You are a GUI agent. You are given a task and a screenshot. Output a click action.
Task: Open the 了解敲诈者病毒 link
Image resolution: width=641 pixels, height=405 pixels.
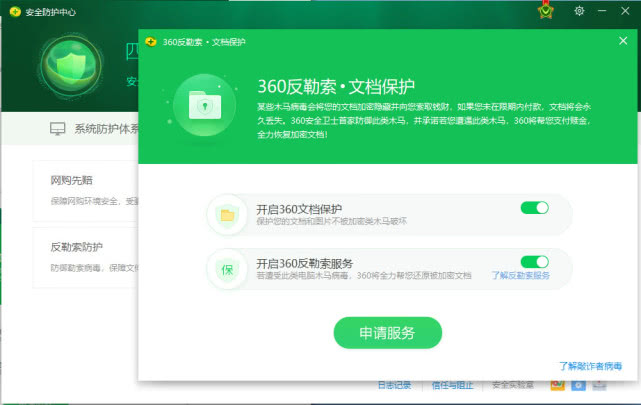[590, 366]
